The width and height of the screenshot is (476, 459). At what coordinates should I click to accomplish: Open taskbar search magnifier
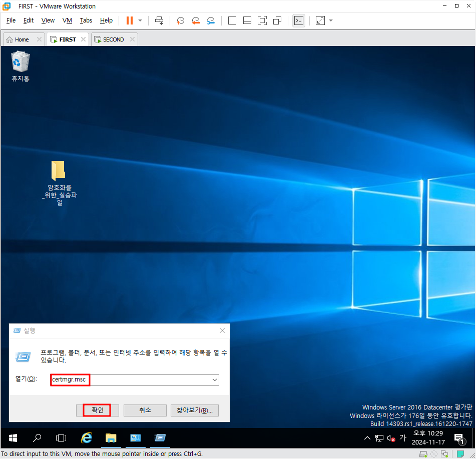[x=37, y=438]
